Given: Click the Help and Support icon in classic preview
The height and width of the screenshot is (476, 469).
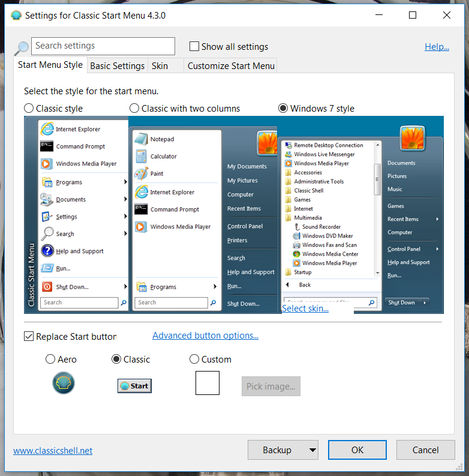Looking at the screenshot, I should point(47,251).
